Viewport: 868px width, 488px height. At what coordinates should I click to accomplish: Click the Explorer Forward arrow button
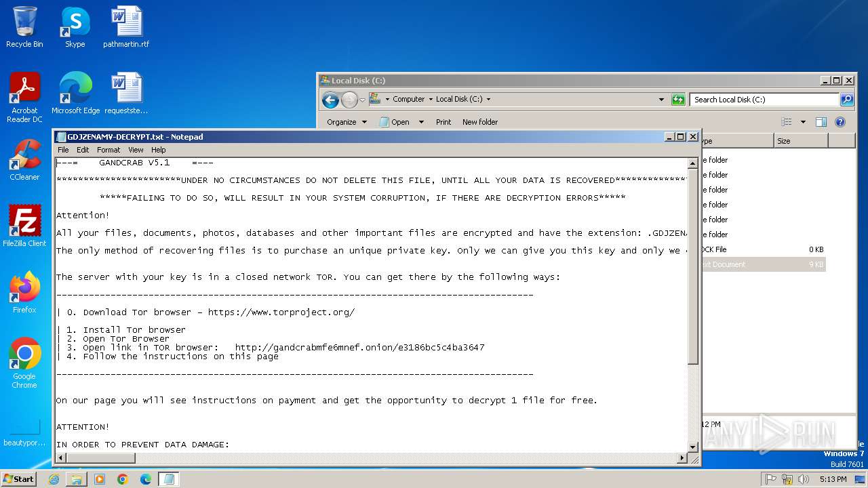point(349,100)
